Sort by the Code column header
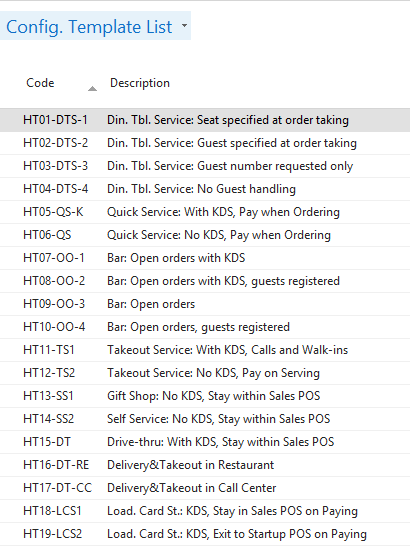The width and height of the screenshot is (410, 559). [40, 83]
